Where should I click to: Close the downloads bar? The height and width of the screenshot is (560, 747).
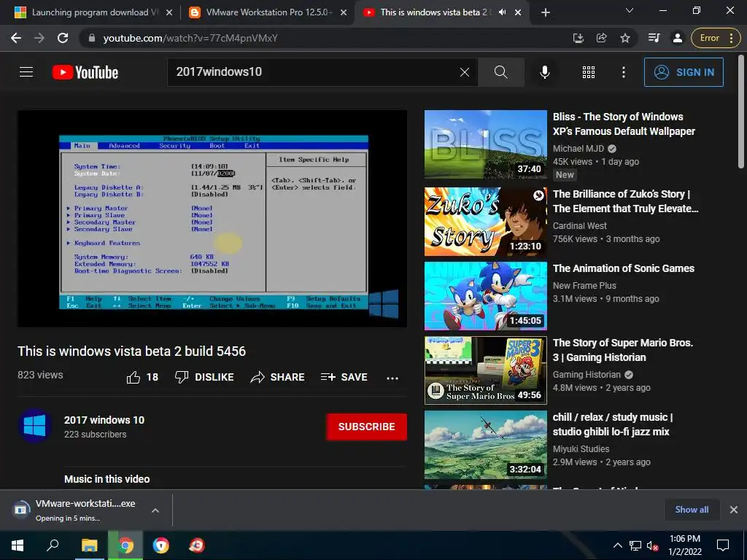(734, 510)
